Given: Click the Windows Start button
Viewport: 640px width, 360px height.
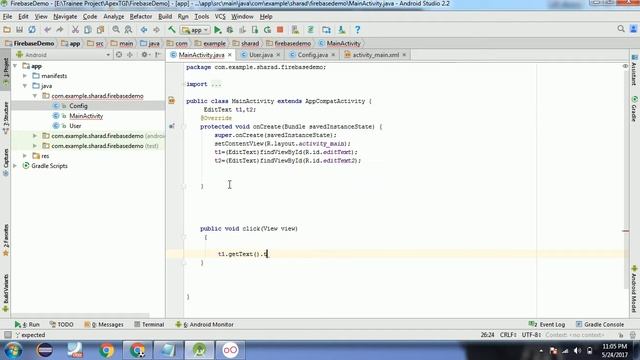Looking at the screenshot, I should click(x=13, y=350).
